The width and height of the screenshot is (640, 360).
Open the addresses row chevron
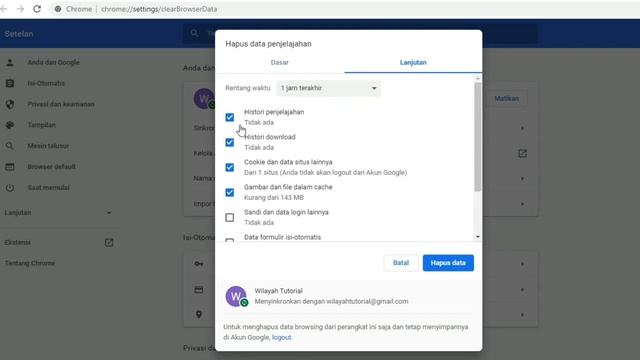click(x=522, y=315)
